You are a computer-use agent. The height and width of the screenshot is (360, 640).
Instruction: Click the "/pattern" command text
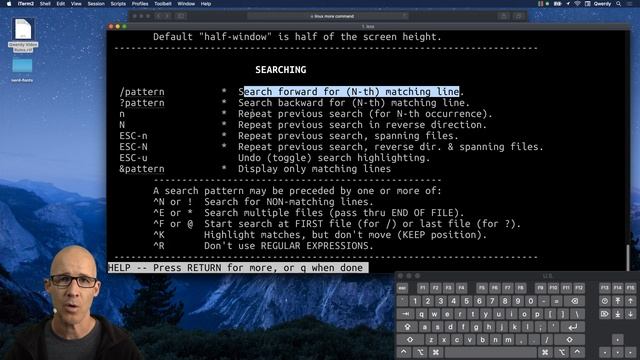[x=142, y=91]
